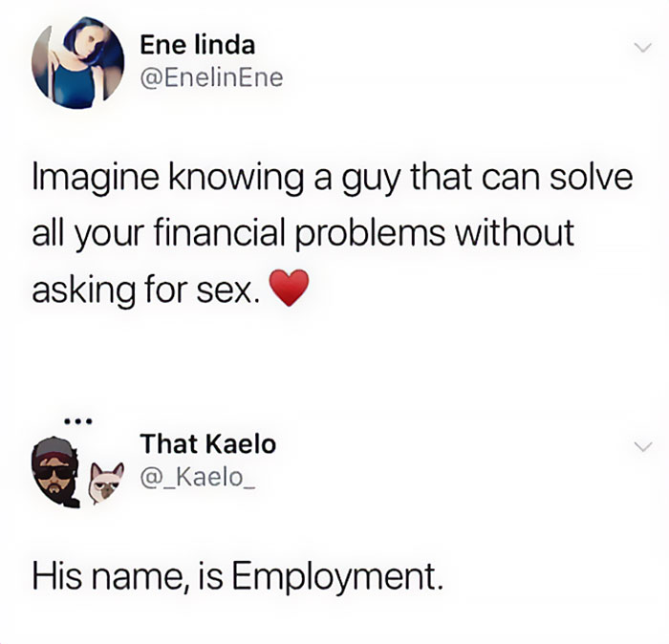Image resolution: width=669 pixels, height=644 pixels.
Task: Select the line 'all your financial problems without'
Action: tap(303, 234)
